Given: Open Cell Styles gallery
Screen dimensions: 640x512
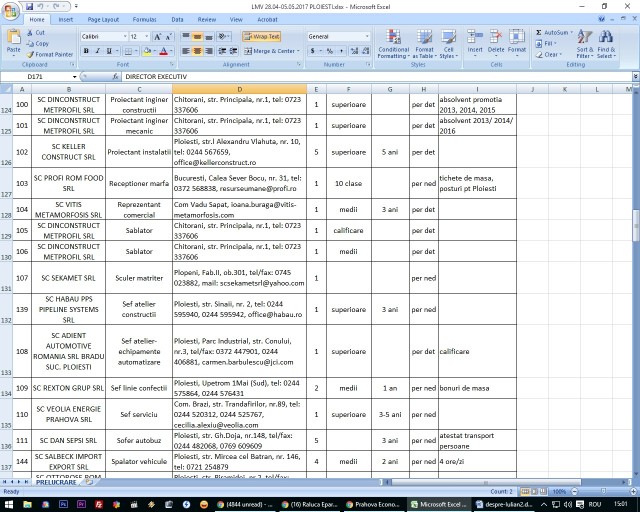Looking at the screenshot, I should pyautogui.click(x=449, y=44).
